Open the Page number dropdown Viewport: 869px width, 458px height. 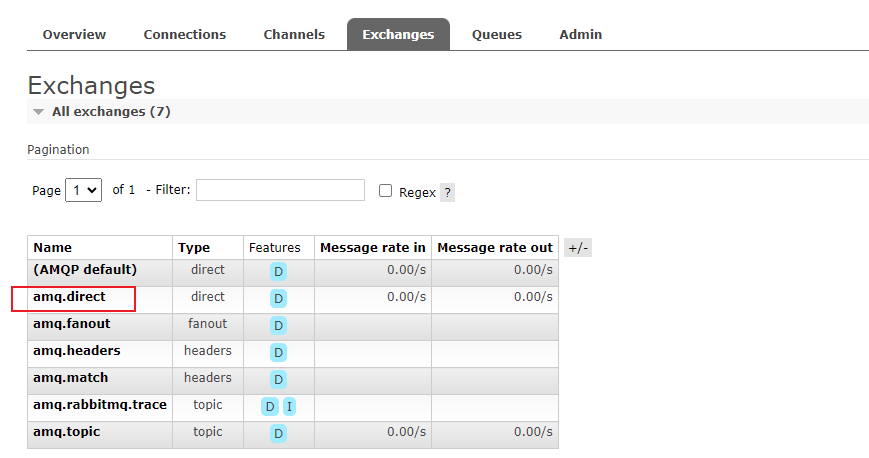pos(83,190)
